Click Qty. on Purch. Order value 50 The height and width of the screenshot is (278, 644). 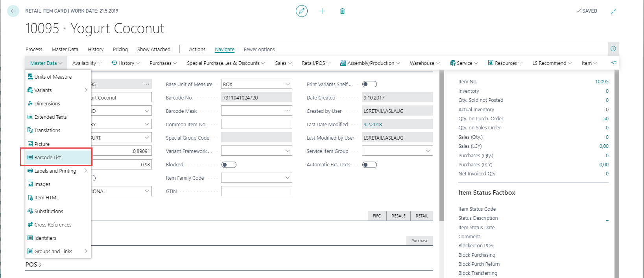[x=605, y=119]
